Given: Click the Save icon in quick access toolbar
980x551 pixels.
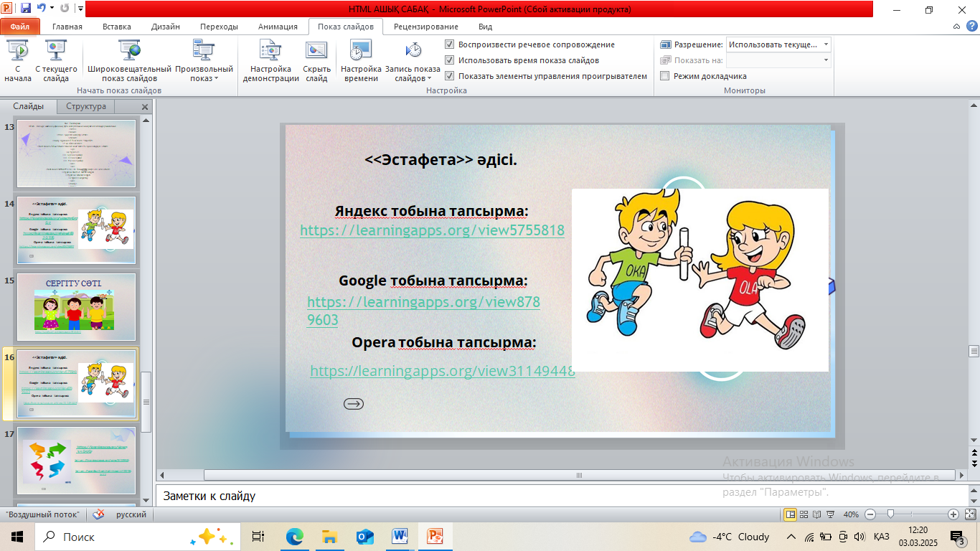Looking at the screenshot, I should tap(26, 9).
